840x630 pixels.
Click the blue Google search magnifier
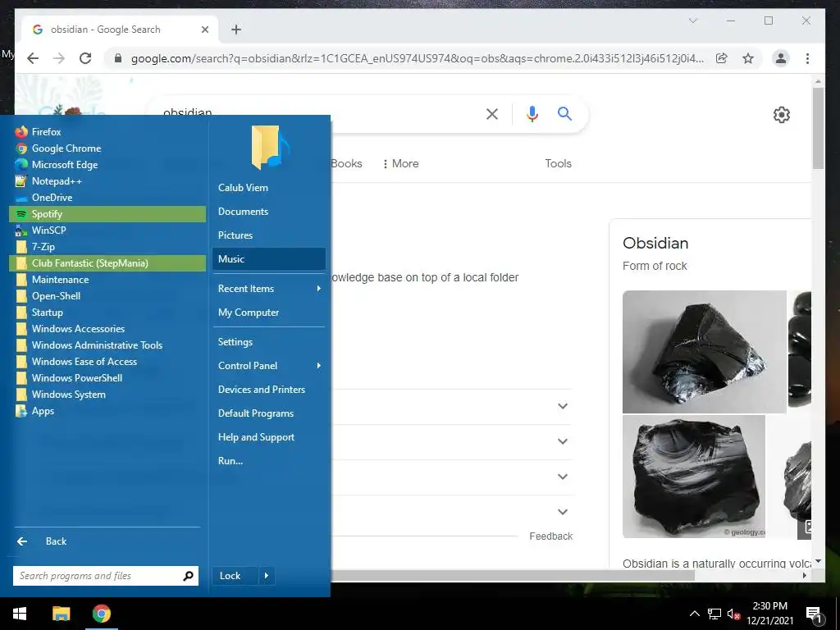tap(564, 113)
